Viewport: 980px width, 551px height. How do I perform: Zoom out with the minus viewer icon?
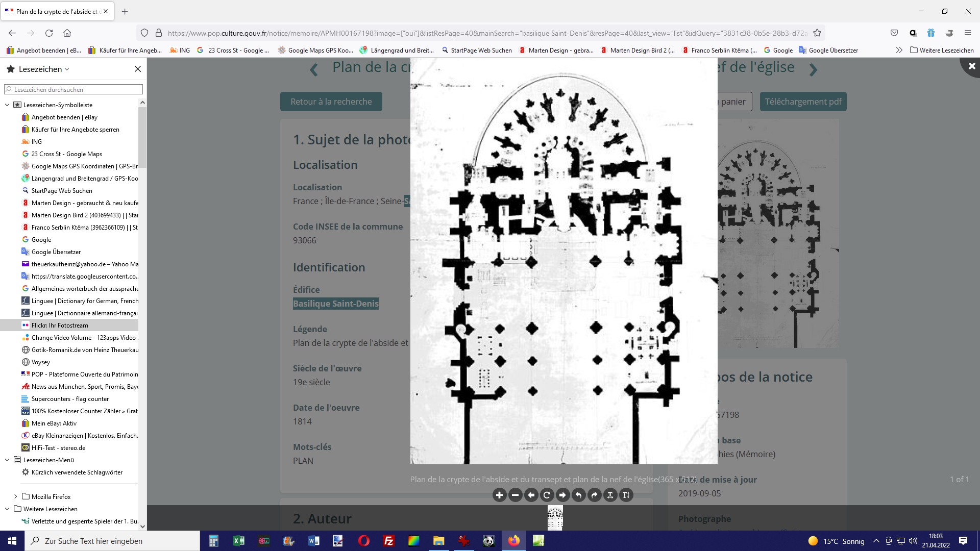click(x=515, y=495)
